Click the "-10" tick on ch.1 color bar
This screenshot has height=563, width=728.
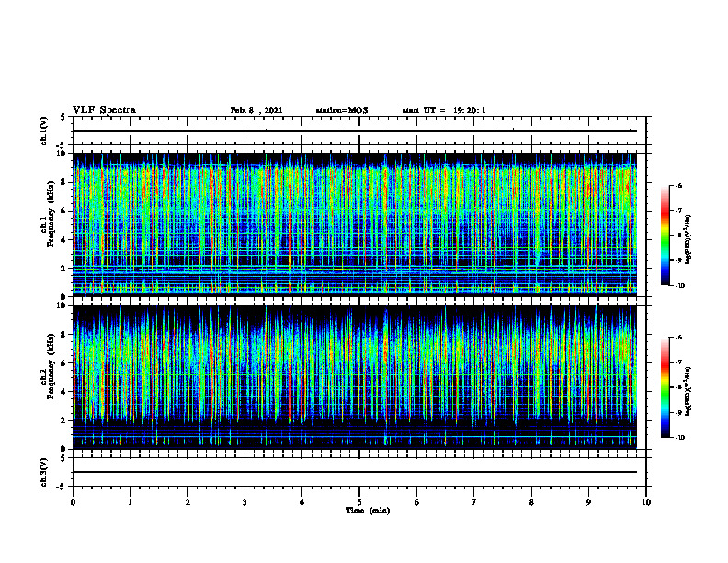tap(680, 286)
